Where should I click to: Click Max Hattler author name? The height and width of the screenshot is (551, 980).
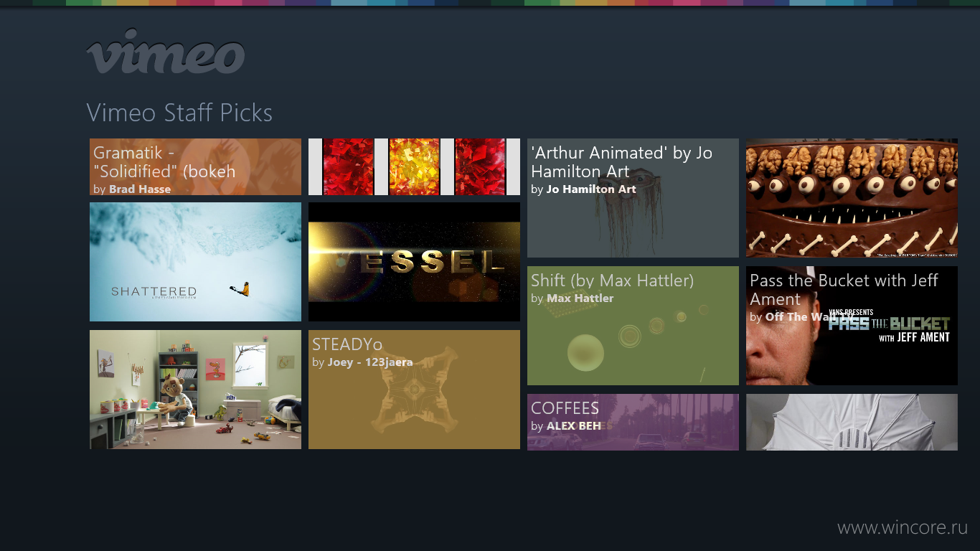pyautogui.click(x=580, y=298)
